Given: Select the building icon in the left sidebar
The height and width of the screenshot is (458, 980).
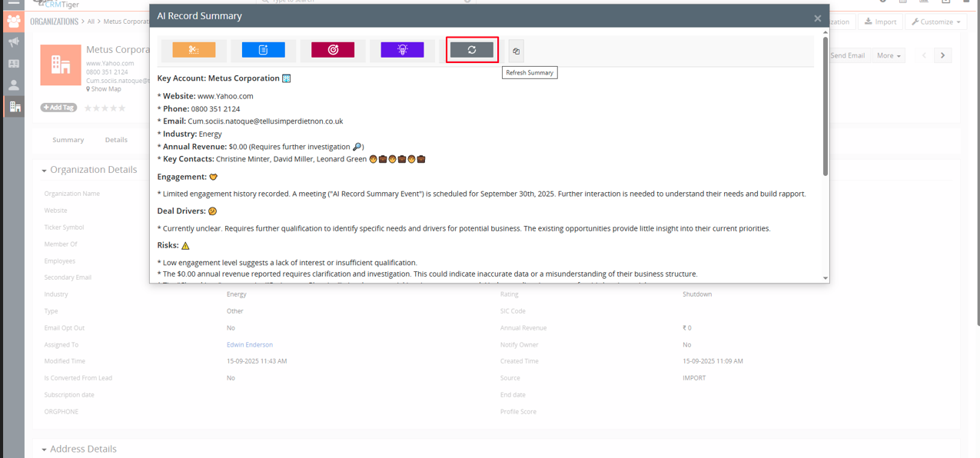Looking at the screenshot, I should (x=14, y=107).
